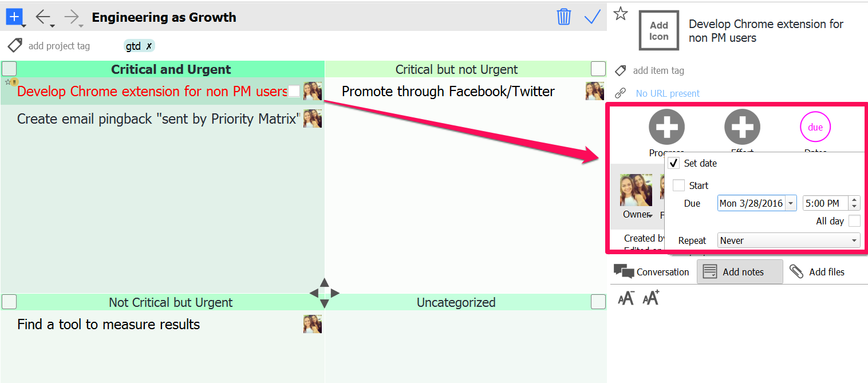Click the add project tag field
Screen dimensions: 868x383
coord(59,46)
